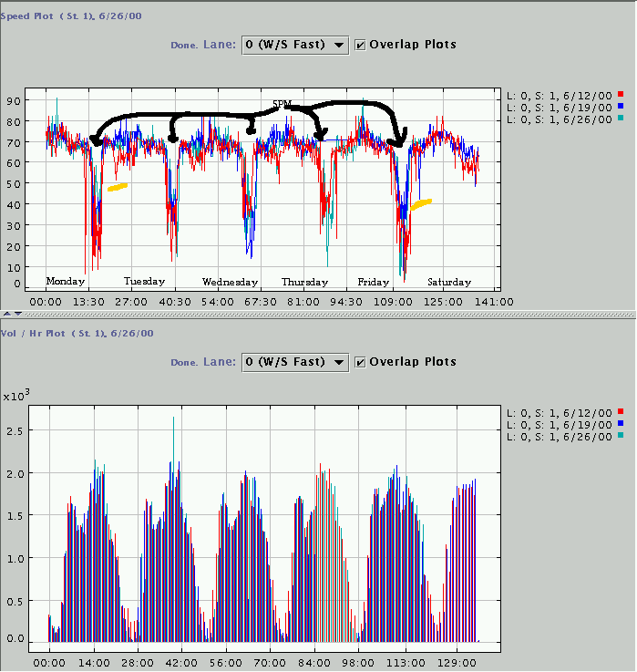Screen dimensions: 637x672
Task: Toggle Overlap Plots checkbox in Vol/Hr Plot
Action: pyautogui.click(x=361, y=362)
